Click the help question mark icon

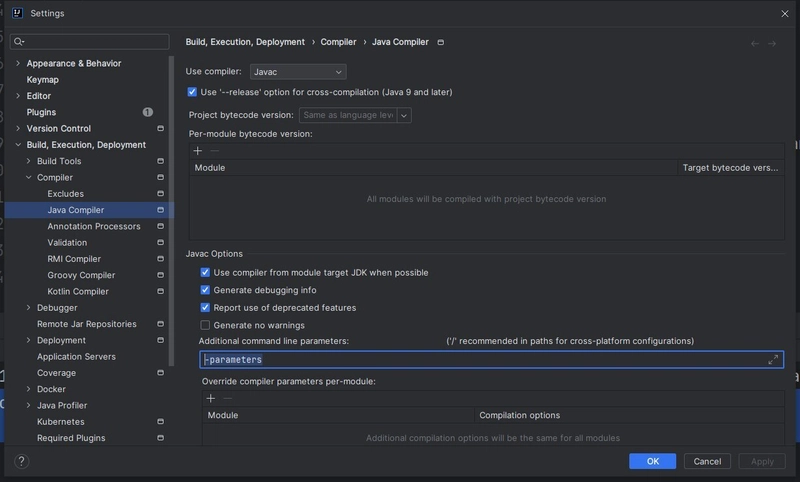pyautogui.click(x=21, y=461)
